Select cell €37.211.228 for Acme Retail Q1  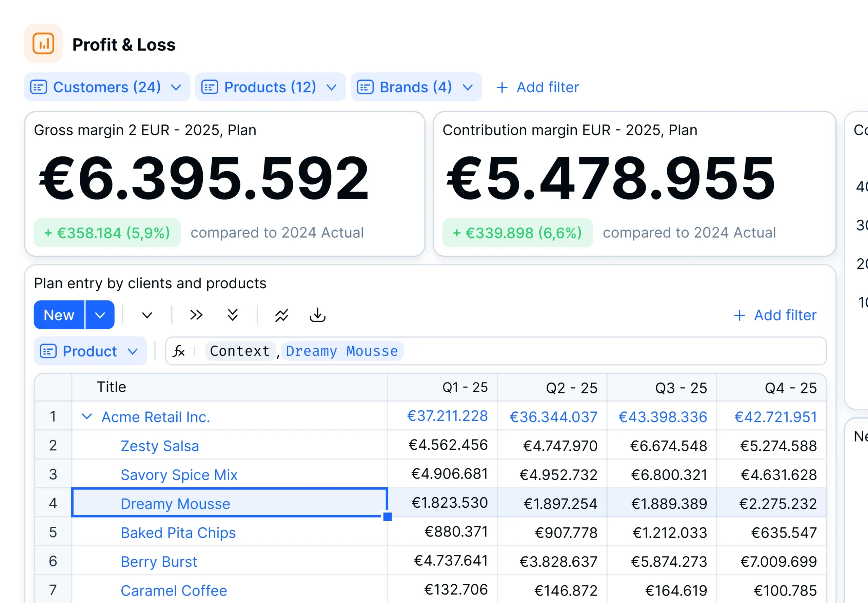pos(442,415)
